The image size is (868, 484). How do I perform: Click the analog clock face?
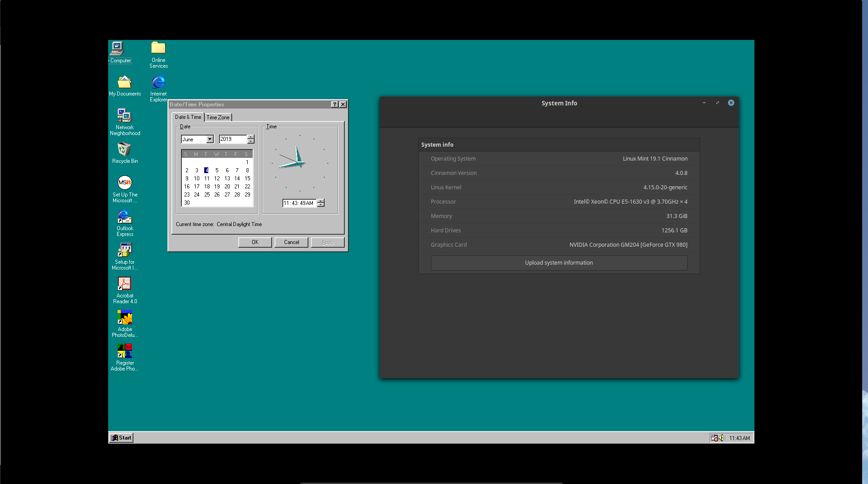300,163
